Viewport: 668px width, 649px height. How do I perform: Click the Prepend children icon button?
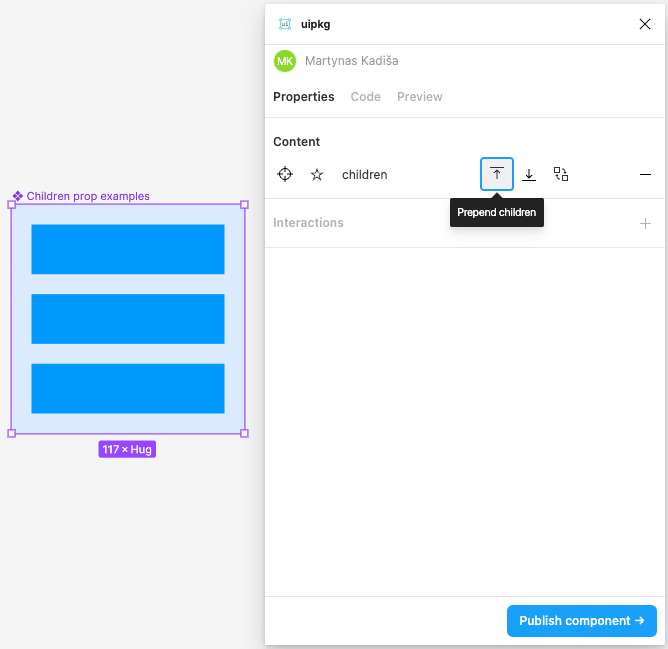497,174
